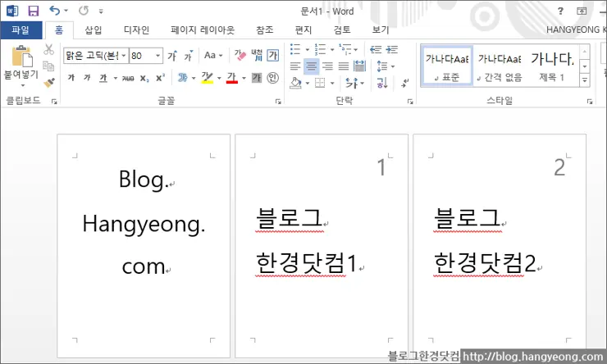This screenshot has width=607, height=364.
Task: Toggle show/hide paragraph marks
Action: [404, 83]
